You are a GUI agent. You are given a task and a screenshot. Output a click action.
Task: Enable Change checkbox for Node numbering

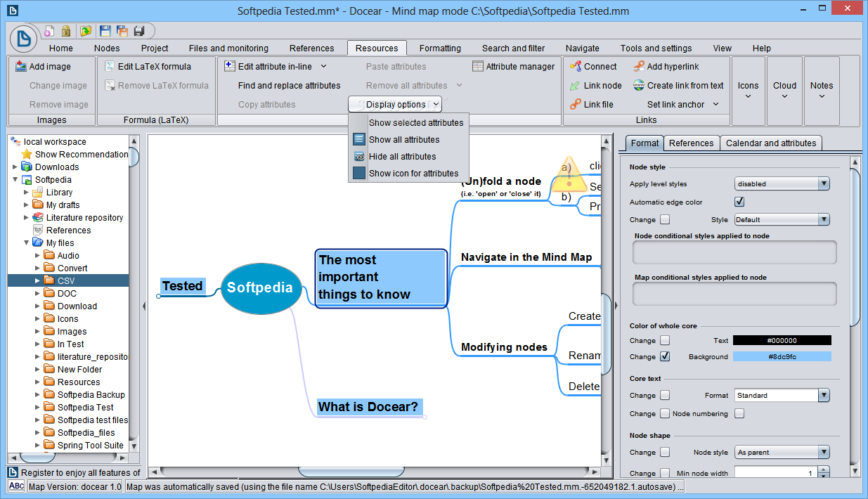click(x=665, y=413)
